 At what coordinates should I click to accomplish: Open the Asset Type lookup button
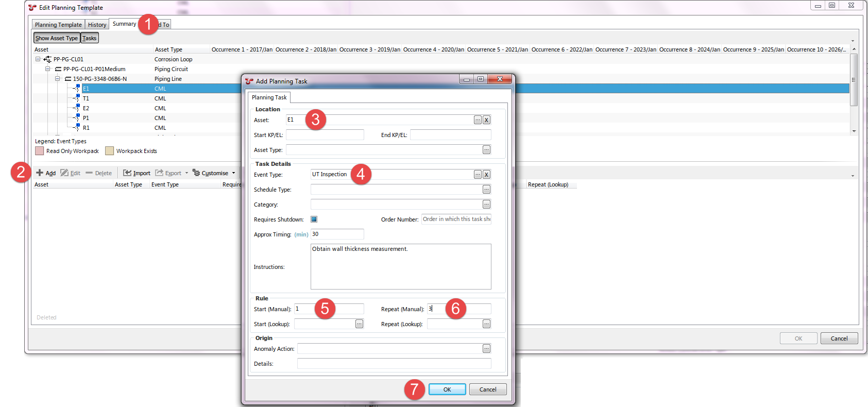click(486, 150)
